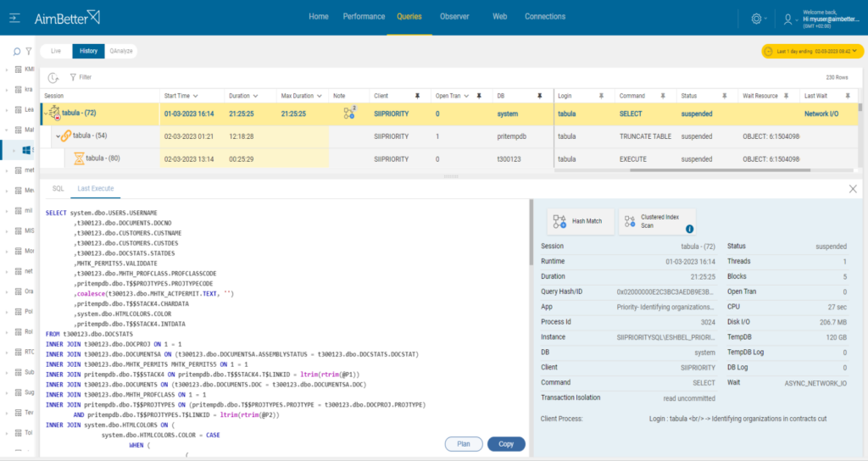The image size is (868, 461).
Task: Click the session grid horizontal scrollbar
Action: coord(721,170)
